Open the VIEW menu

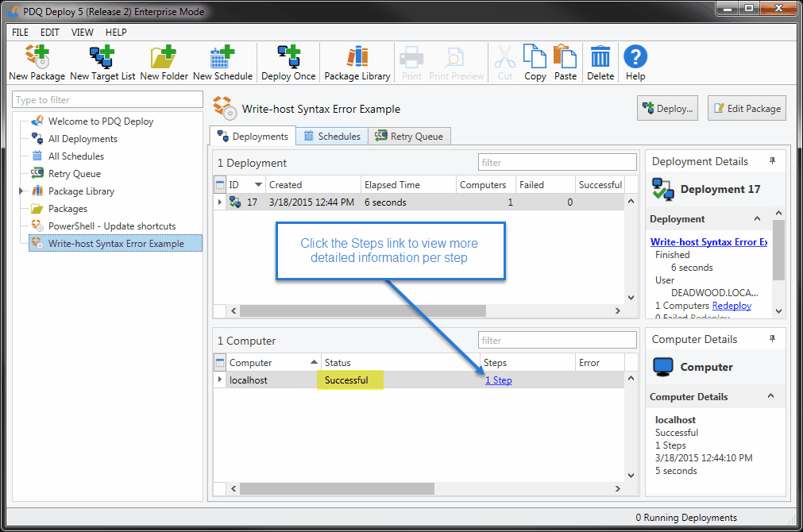pyautogui.click(x=82, y=33)
